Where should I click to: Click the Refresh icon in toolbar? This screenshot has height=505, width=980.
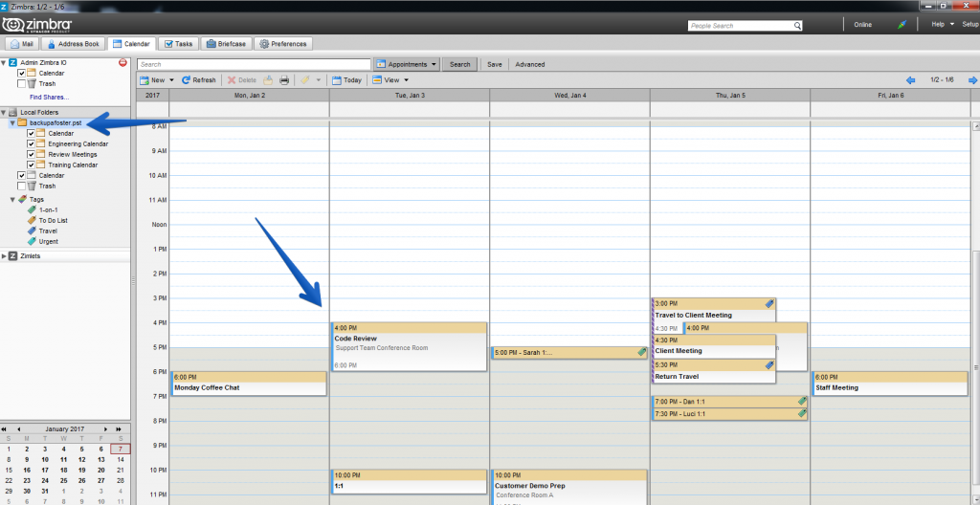point(186,80)
